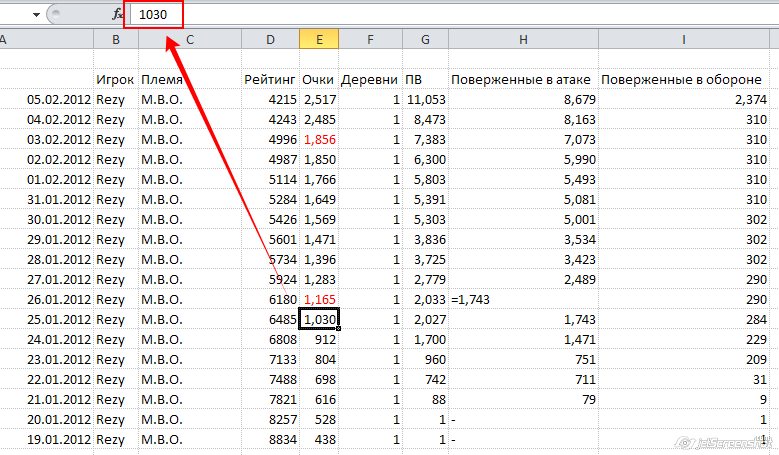779x455 pixels.
Task: Select rating cell 4215
Action: coord(270,99)
